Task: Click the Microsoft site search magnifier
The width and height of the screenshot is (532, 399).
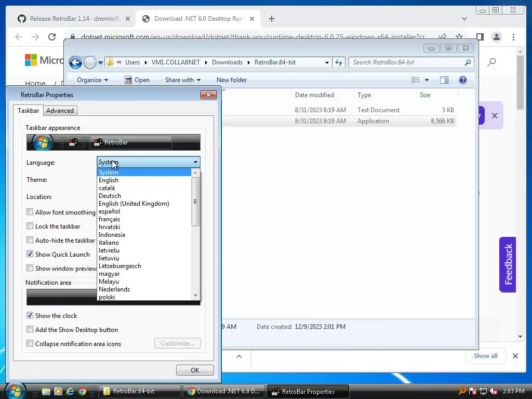Action: pyautogui.click(x=491, y=62)
